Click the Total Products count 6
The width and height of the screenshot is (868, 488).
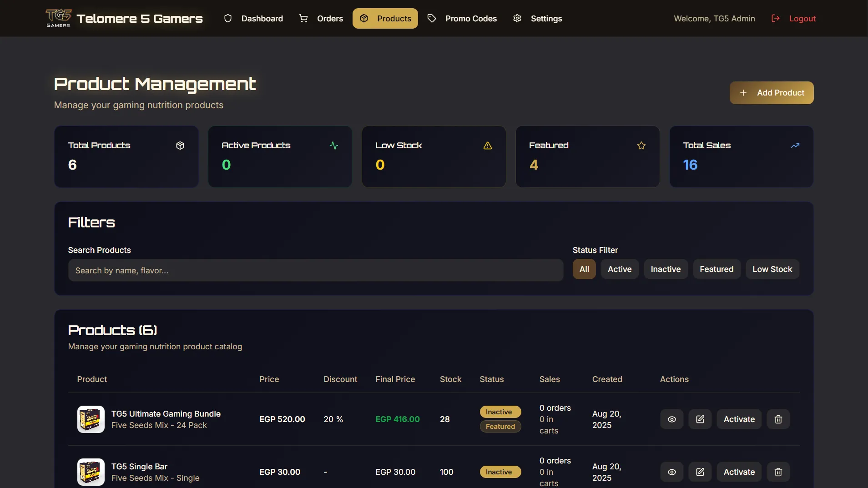(x=72, y=165)
